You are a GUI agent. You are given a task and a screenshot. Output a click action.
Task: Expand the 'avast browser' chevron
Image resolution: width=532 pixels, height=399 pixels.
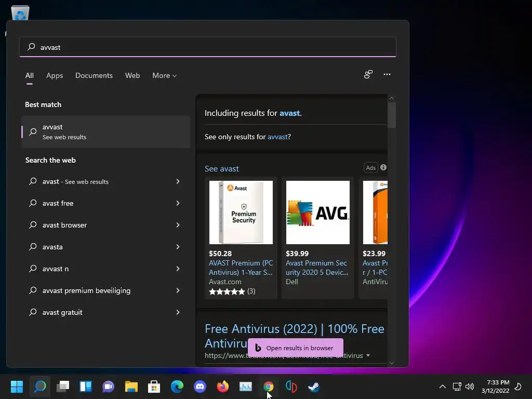[x=178, y=225]
